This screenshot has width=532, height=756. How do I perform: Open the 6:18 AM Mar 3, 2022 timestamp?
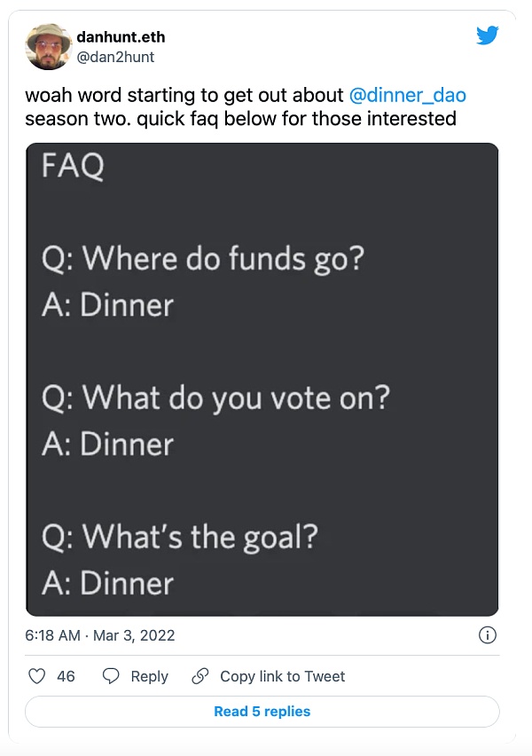[x=100, y=635]
